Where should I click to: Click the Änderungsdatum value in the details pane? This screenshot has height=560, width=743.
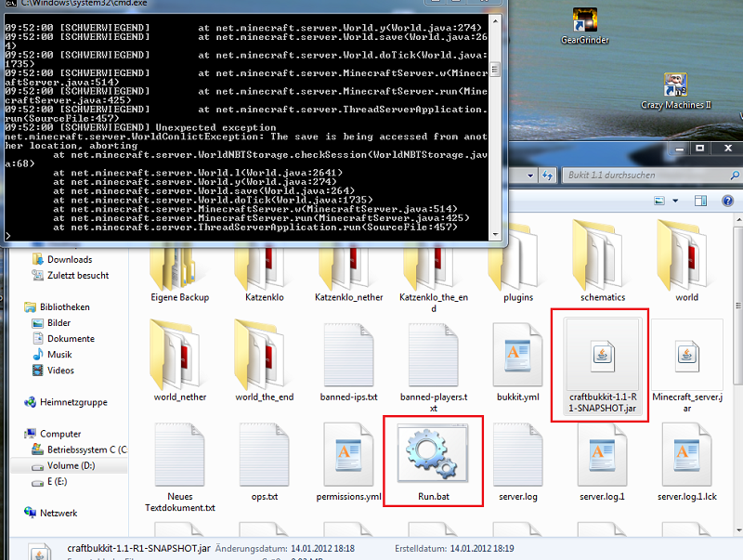322,549
